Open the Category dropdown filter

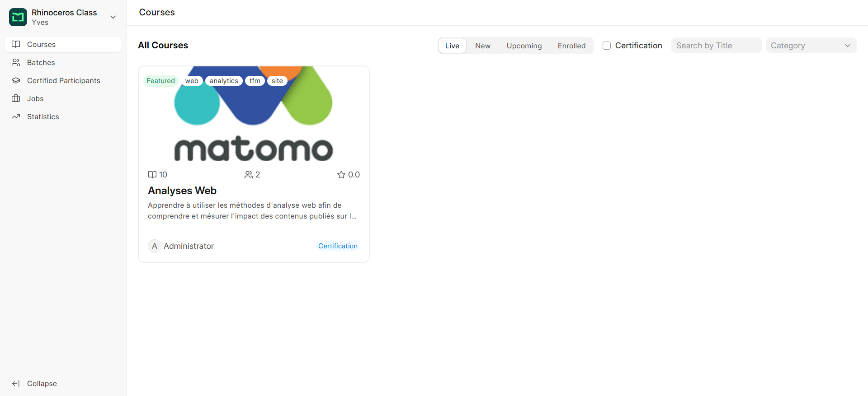[x=811, y=46]
